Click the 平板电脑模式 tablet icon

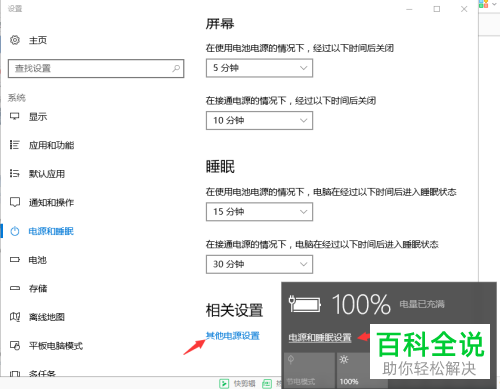[15, 345]
